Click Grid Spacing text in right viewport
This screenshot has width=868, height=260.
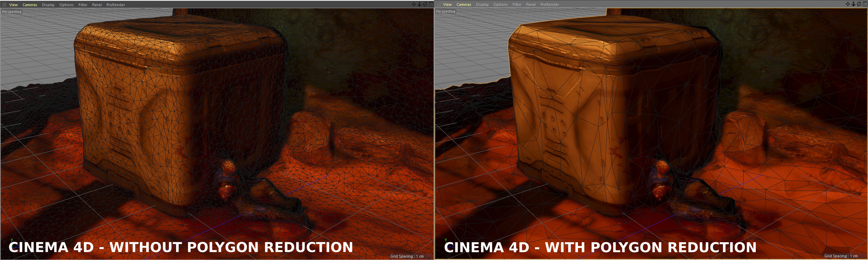click(x=841, y=256)
